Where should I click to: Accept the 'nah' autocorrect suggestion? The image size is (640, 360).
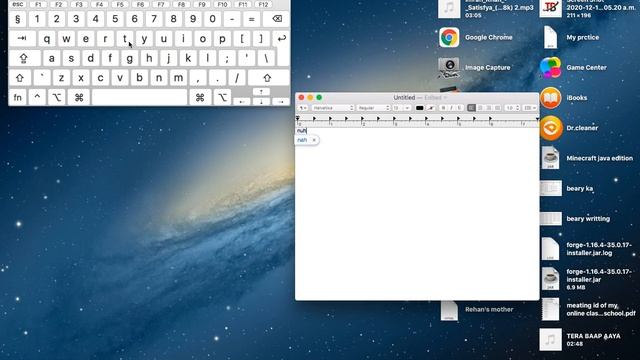302,140
